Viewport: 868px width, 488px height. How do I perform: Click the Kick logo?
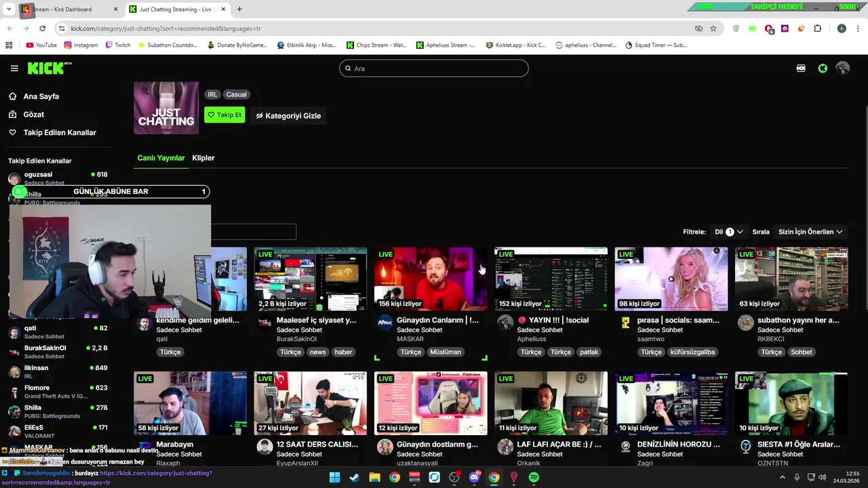click(49, 68)
